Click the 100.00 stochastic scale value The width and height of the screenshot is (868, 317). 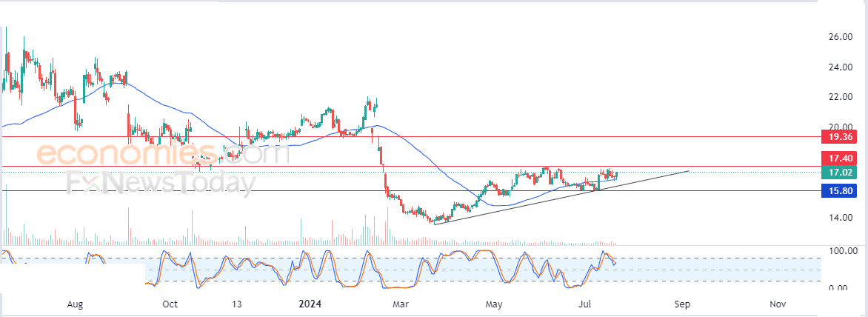click(x=841, y=251)
